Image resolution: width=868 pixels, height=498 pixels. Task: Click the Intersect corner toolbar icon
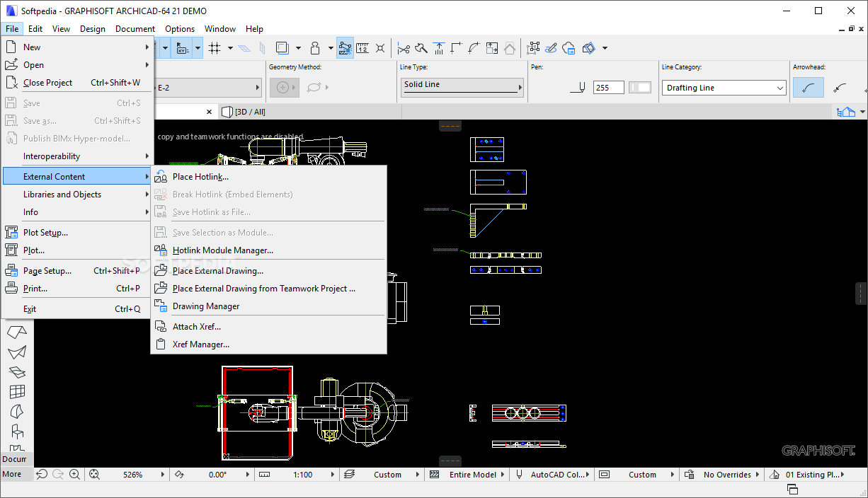[457, 48]
